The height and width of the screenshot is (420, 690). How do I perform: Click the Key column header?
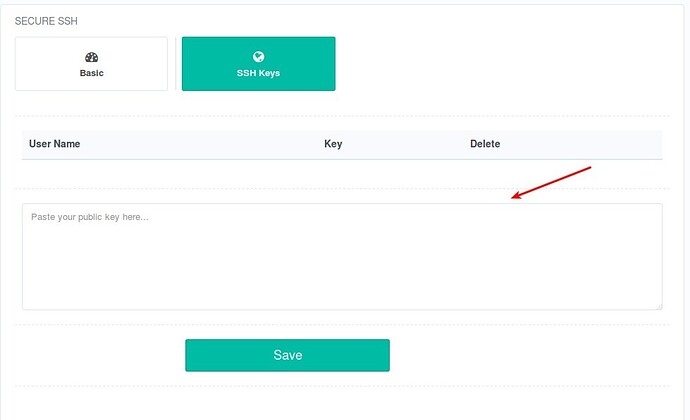333,144
